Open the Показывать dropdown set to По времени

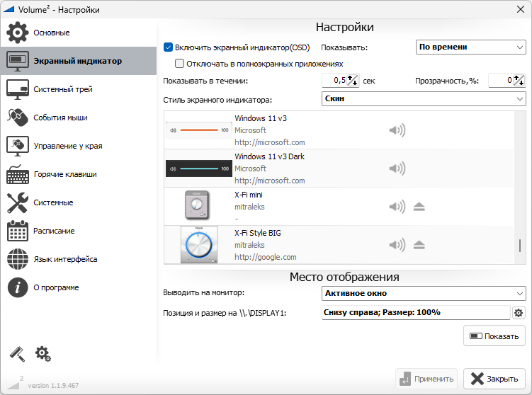470,47
